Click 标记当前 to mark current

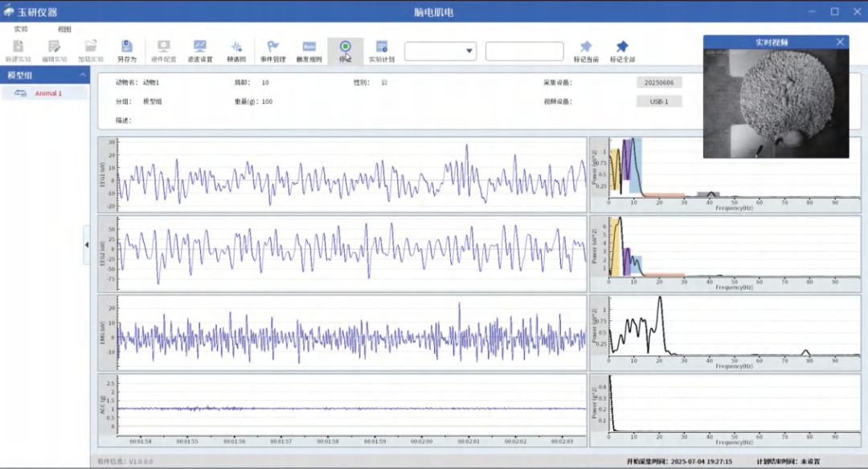[x=586, y=51]
